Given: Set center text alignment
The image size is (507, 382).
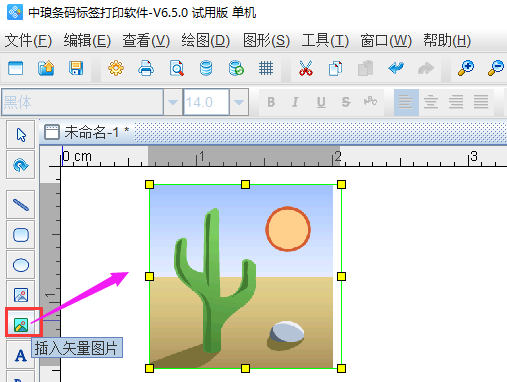Looking at the screenshot, I should coord(431,102).
